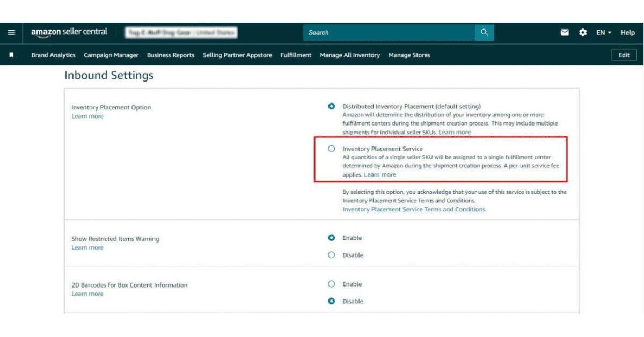Viewport: 644px width, 337px height.
Task: Go to Manage All Inventory
Action: pos(349,55)
